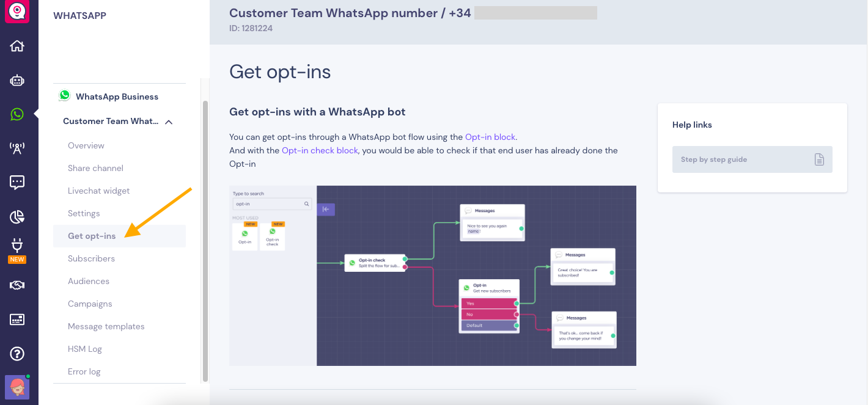Open the Overview menu item
Image resolution: width=868 pixels, height=405 pixels.
(86, 145)
